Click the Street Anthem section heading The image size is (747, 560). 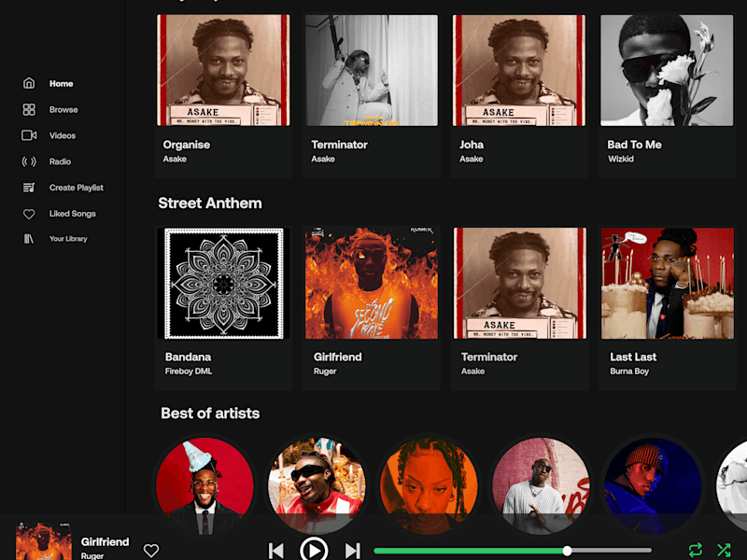click(210, 203)
